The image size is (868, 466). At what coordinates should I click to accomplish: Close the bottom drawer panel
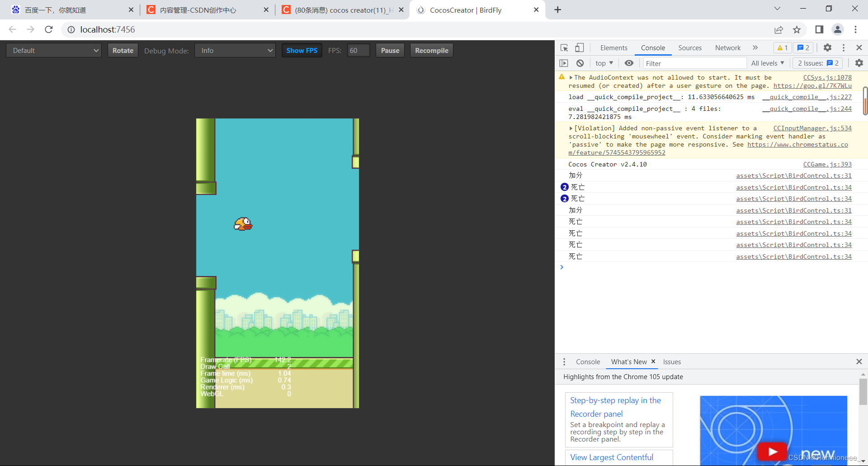(859, 361)
